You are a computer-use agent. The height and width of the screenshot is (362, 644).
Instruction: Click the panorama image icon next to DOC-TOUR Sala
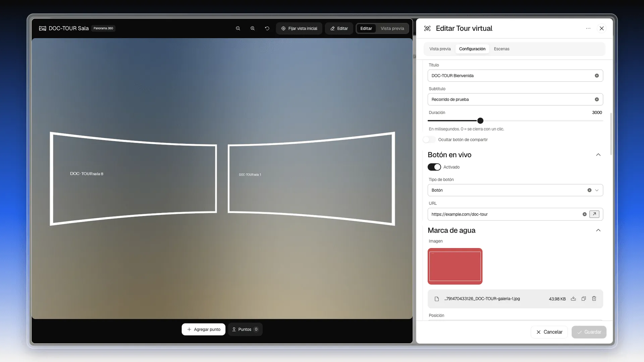tap(43, 28)
